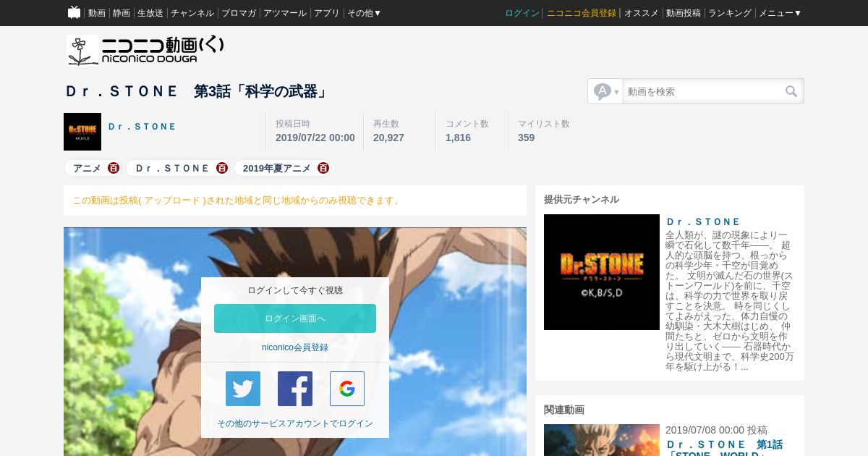The height and width of the screenshot is (456, 868).
Task: Open the 生放送 top menu item
Action: pos(150,13)
